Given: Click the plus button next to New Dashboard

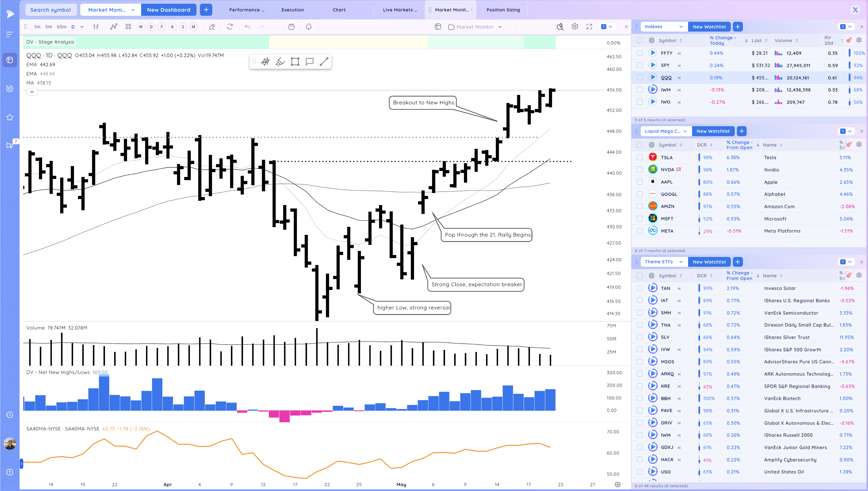Looking at the screenshot, I should pyautogui.click(x=206, y=10).
